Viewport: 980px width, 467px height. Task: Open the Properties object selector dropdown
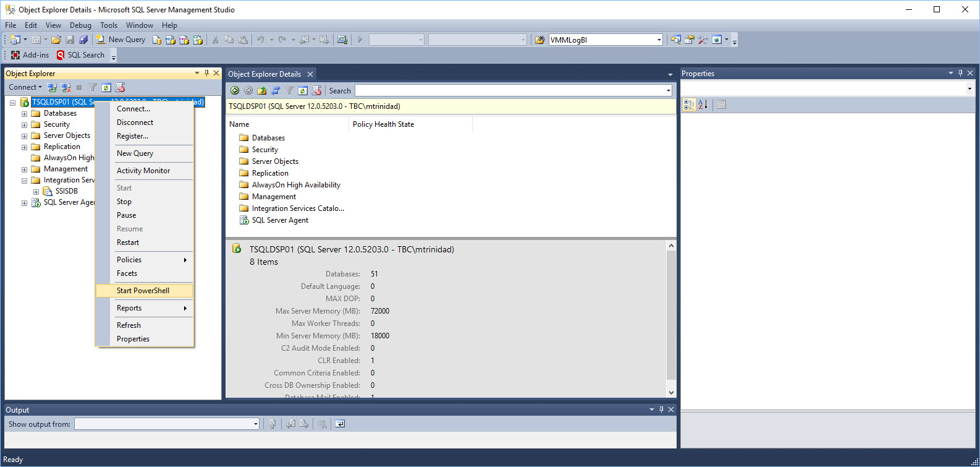point(969,88)
